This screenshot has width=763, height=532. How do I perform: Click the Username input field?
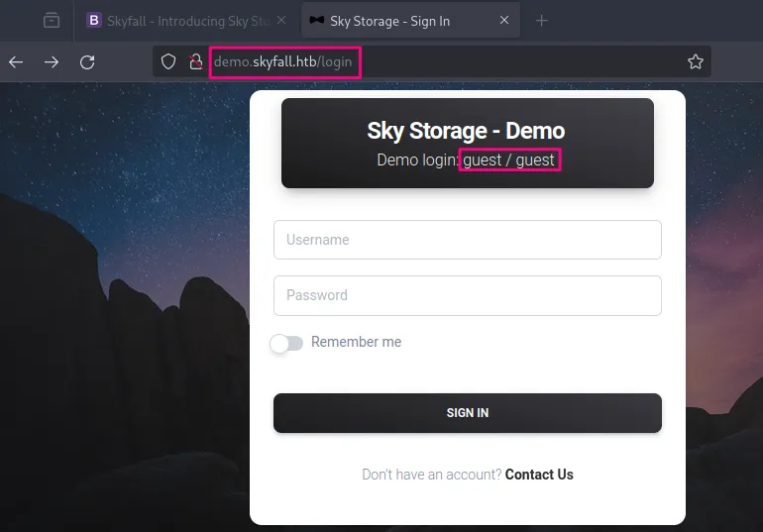pos(467,240)
